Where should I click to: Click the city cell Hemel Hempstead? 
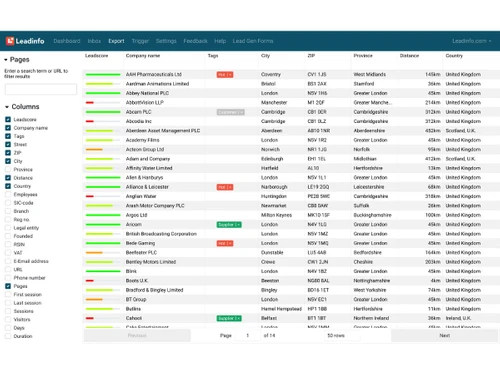281,309
